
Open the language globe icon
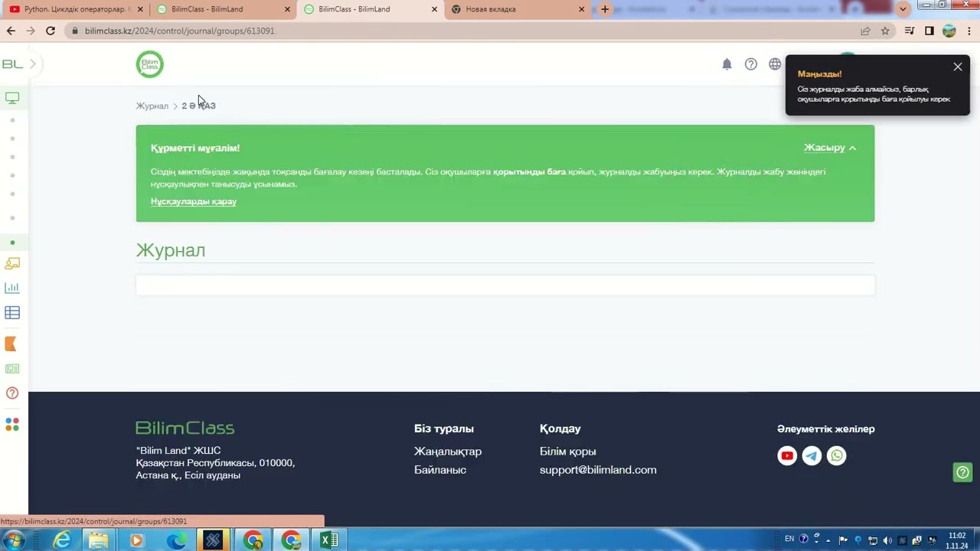[x=775, y=64]
